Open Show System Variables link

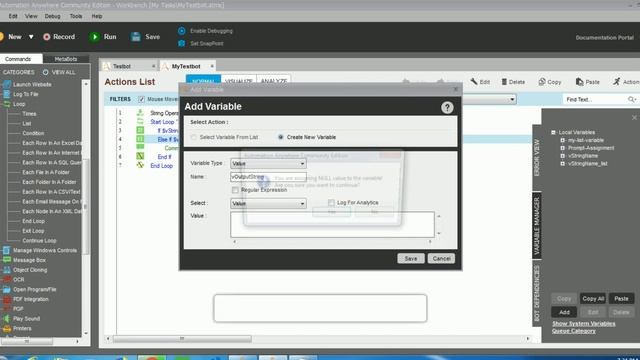point(584,324)
